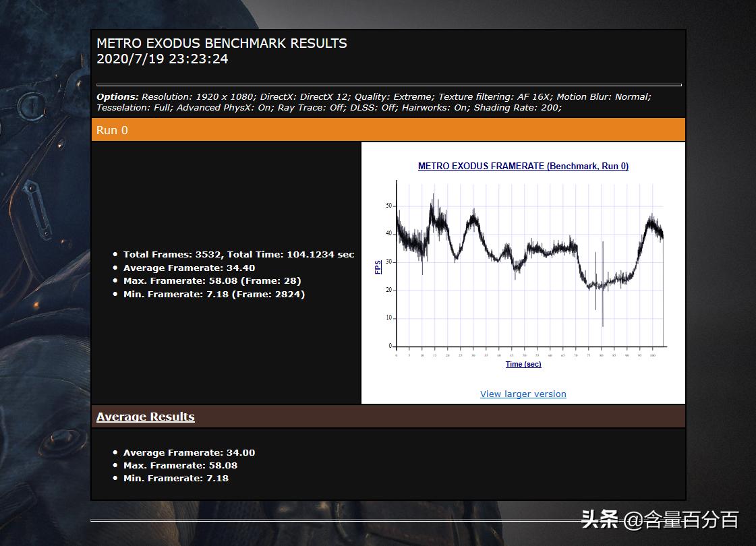The width and height of the screenshot is (756, 546).
Task: Open the Average Results section link
Action: click(x=145, y=417)
